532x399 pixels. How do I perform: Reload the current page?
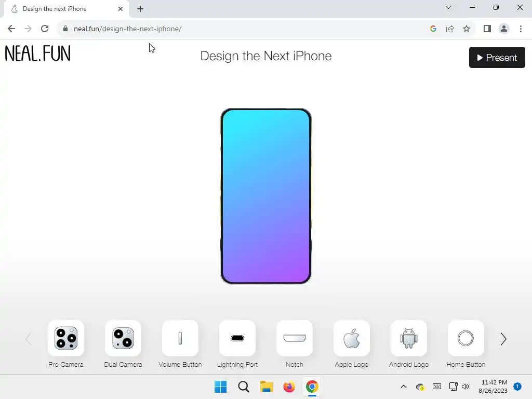(45, 29)
